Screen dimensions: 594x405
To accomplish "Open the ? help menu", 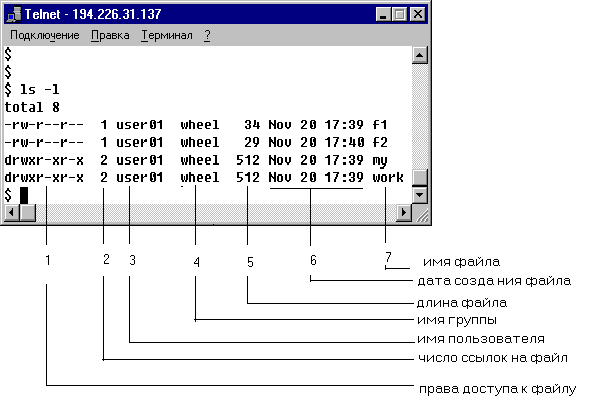I will pyautogui.click(x=207, y=36).
